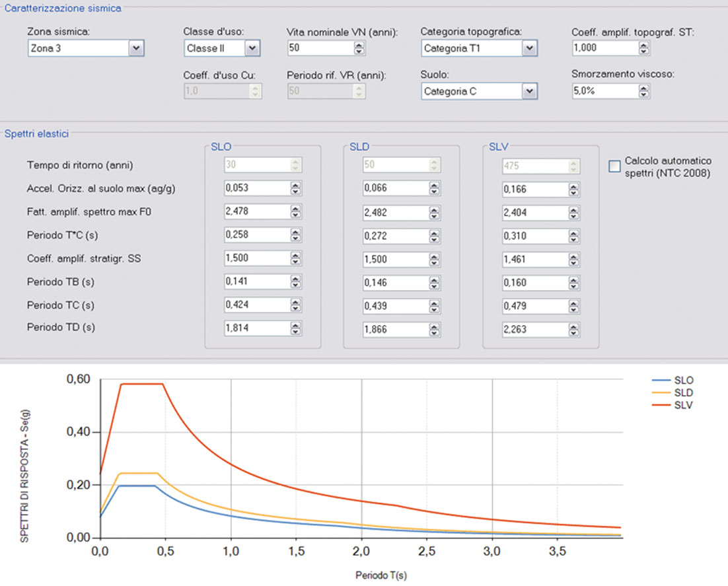Click the SLD Periodo T*C spinner arrows

tap(435, 237)
